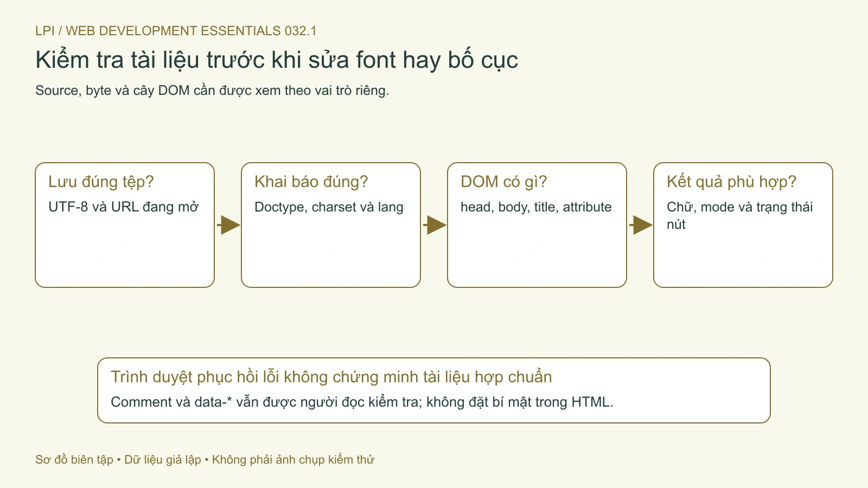Click the header 'LPI / WEB DEVELOPMENT ESSENTIALS 032.1'
This screenshot has width=868, height=488.
(x=176, y=31)
